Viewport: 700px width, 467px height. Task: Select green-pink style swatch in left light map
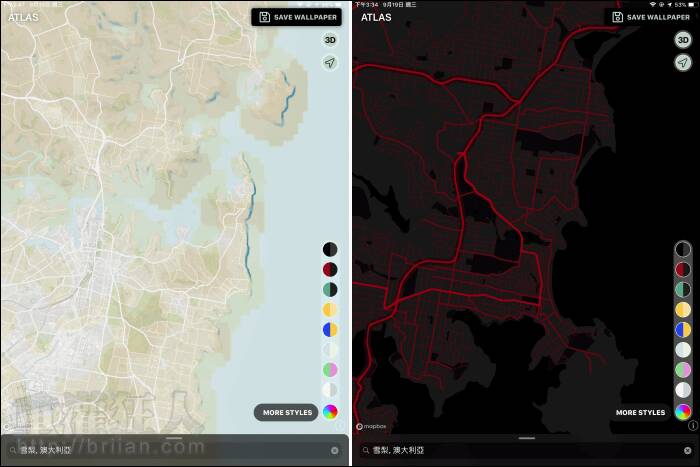point(330,370)
